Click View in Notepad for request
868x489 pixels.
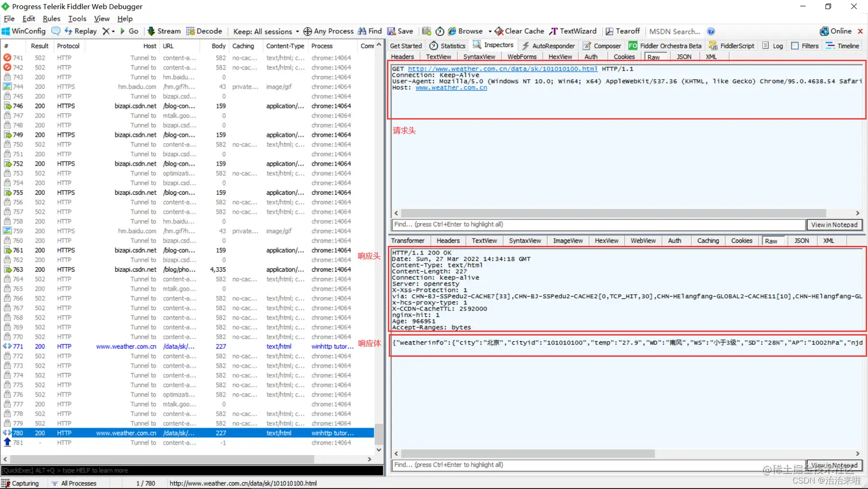tap(834, 225)
